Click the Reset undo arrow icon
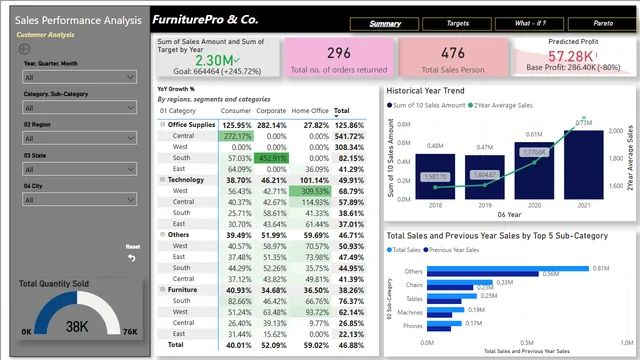This screenshot has height=360, width=640. click(x=131, y=258)
